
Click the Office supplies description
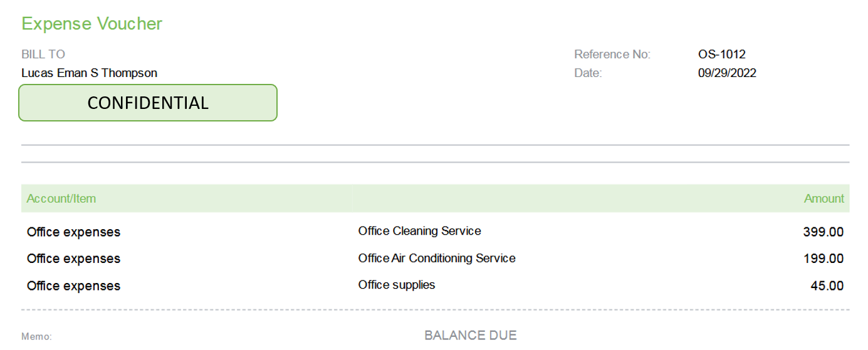pyautogui.click(x=397, y=285)
